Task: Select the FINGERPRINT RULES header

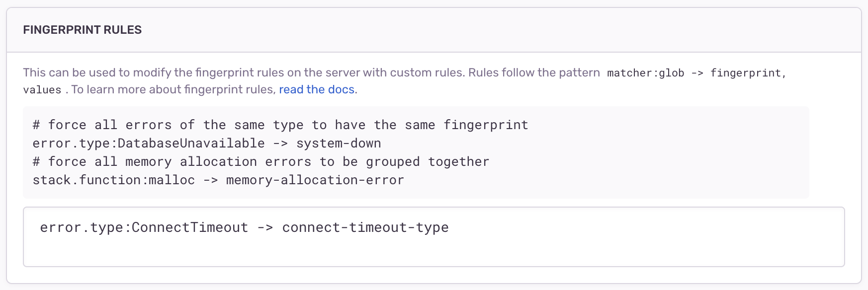Action: (x=82, y=30)
